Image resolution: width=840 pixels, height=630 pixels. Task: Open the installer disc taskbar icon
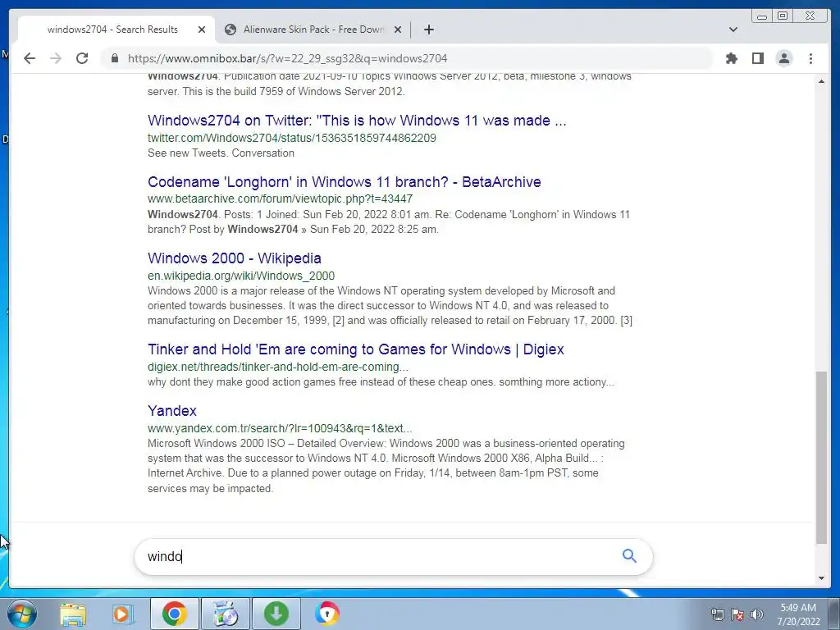click(226, 614)
